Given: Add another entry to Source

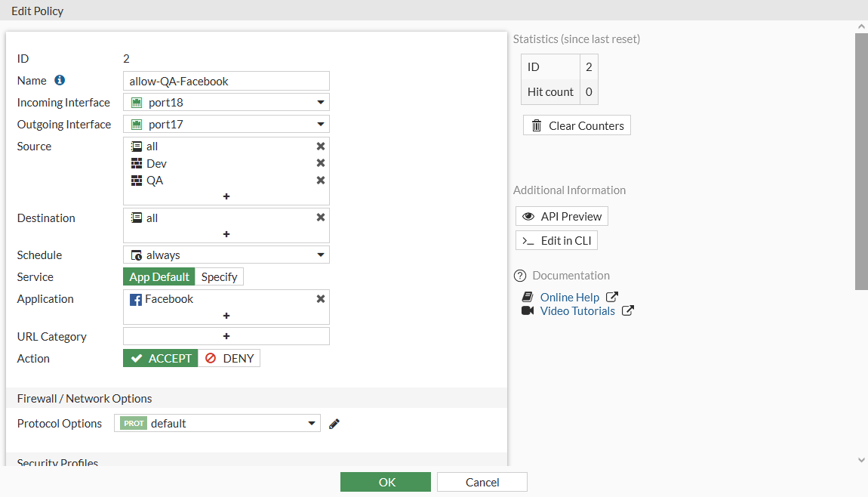Looking at the screenshot, I should 226,196.
